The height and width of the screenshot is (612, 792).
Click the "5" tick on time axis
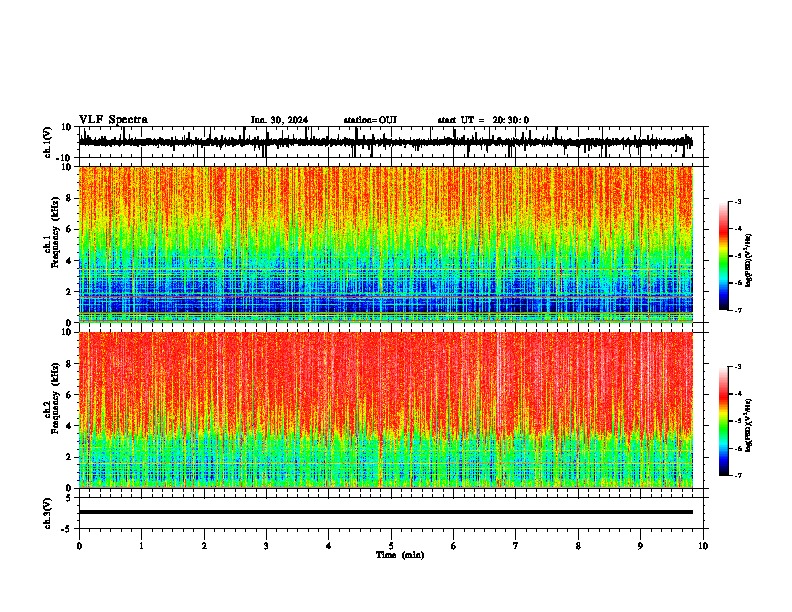point(391,546)
